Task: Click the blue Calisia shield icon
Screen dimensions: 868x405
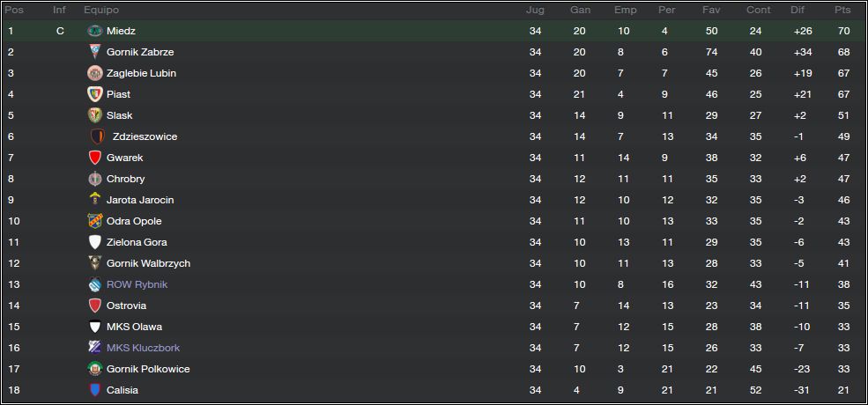Action: click(x=95, y=389)
